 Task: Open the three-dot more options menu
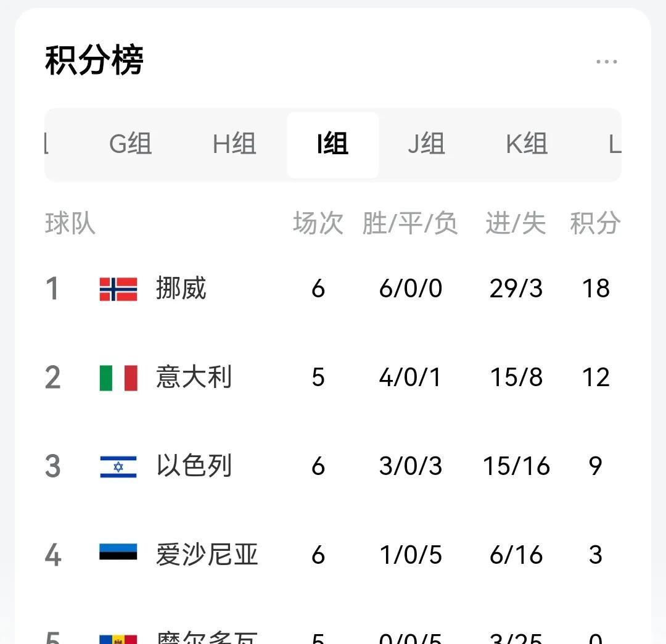click(x=606, y=62)
